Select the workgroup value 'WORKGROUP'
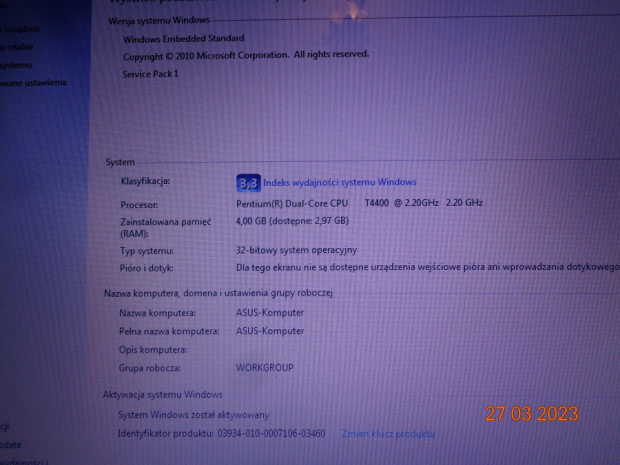 [265, 368]
